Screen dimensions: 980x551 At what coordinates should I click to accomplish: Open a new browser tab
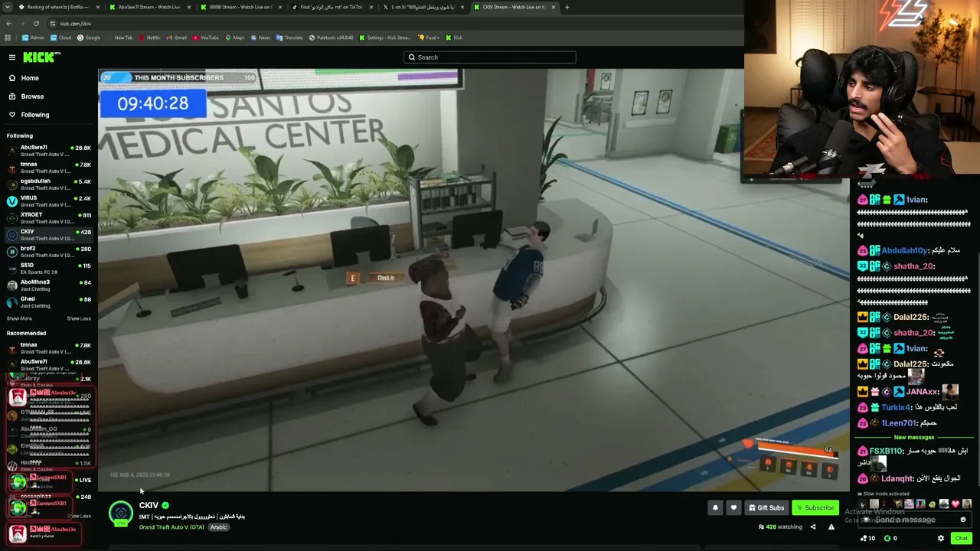567,7
